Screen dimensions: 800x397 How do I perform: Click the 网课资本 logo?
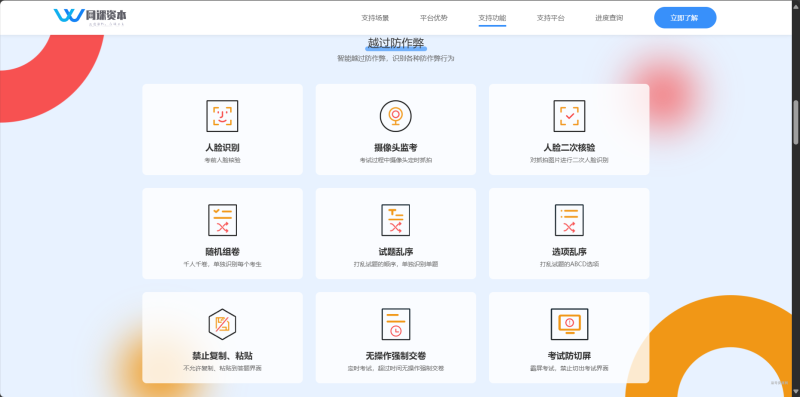[90, 17]
